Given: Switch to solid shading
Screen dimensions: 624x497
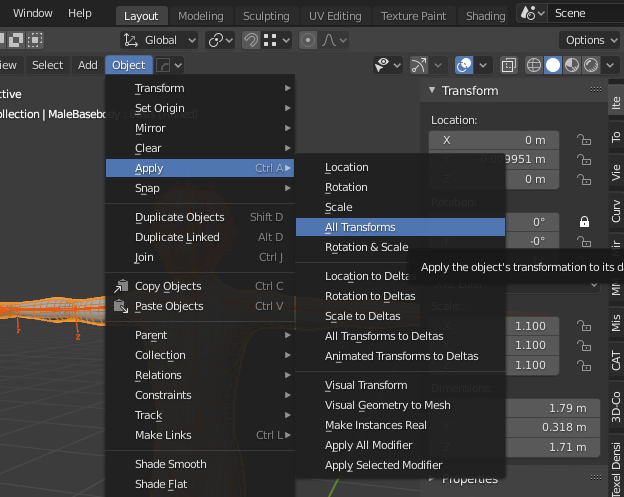Looking at the screenshot, I should pos(553,65).
